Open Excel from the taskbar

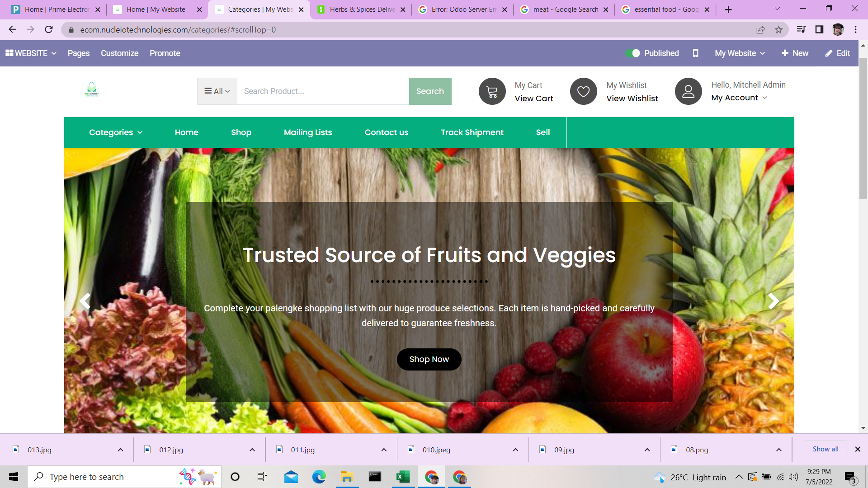coord(403,477)
